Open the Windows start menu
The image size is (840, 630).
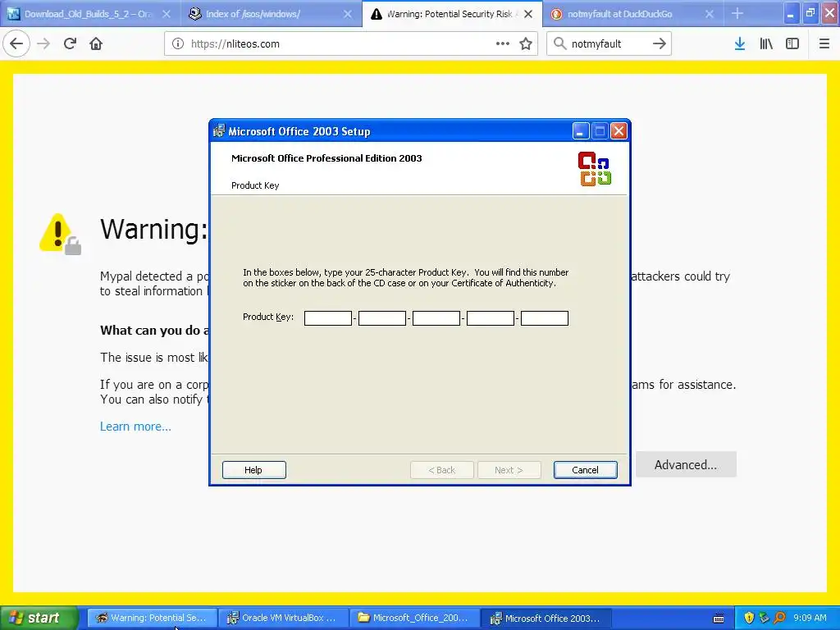[x=39, y=618]
